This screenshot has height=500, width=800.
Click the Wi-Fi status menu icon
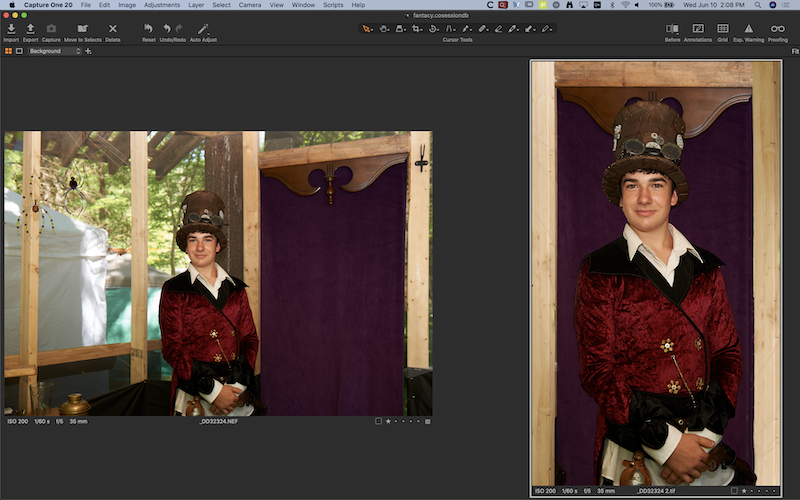tap(625, 5)
